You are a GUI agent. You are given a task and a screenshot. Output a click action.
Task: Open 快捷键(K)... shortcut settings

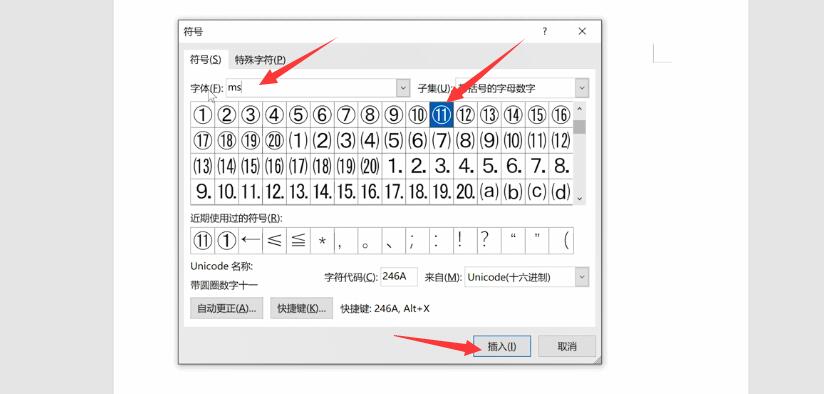click(x=302, y=308)
